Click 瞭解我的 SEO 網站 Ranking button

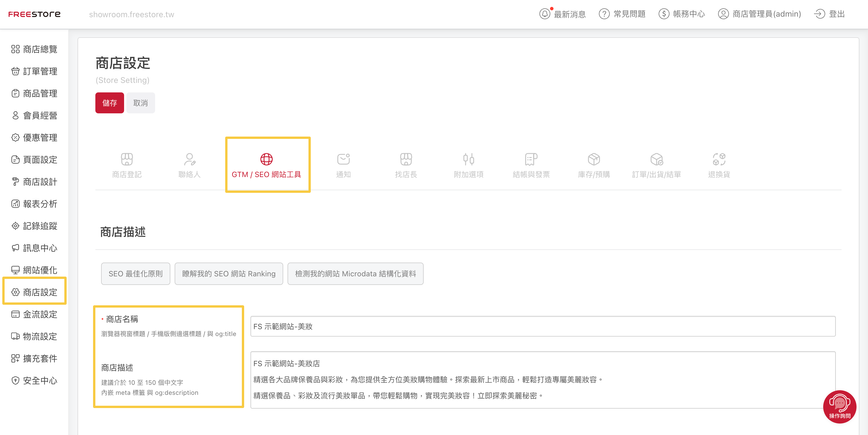click(229, 273)
